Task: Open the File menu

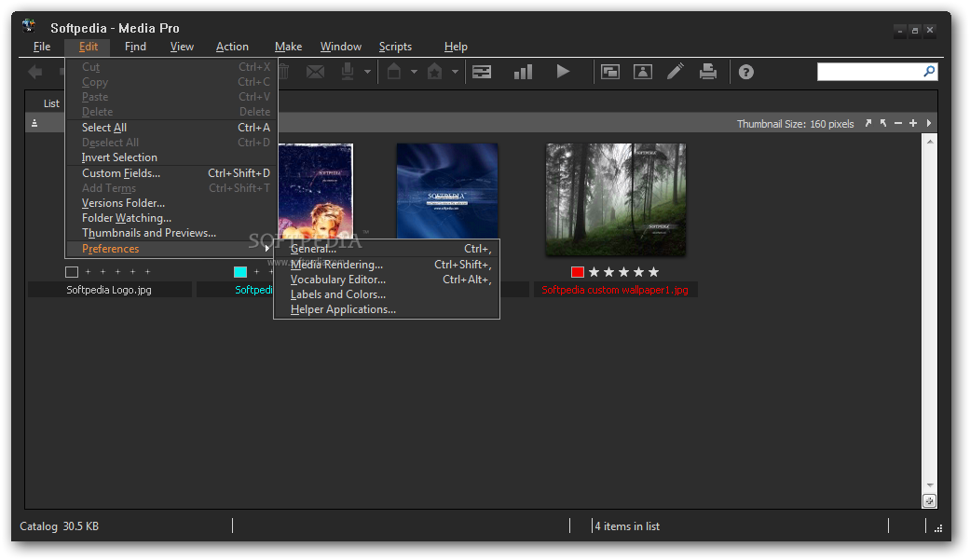Action: coord(42,47)
